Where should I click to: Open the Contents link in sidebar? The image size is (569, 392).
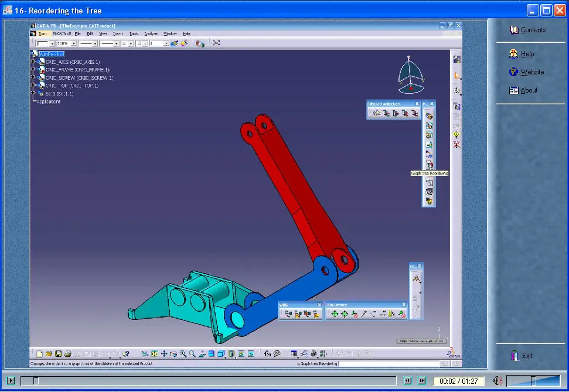pyautogui.click(x=527, y=30)
